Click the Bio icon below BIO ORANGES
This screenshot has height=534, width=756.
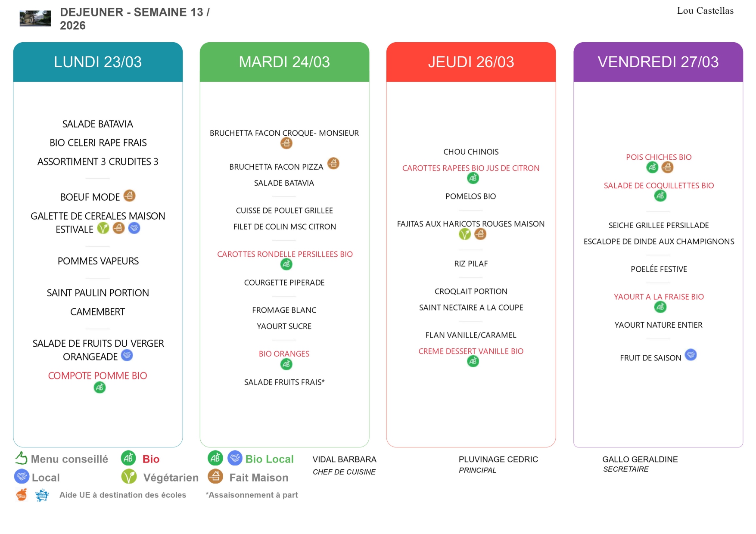click(286, 364)
